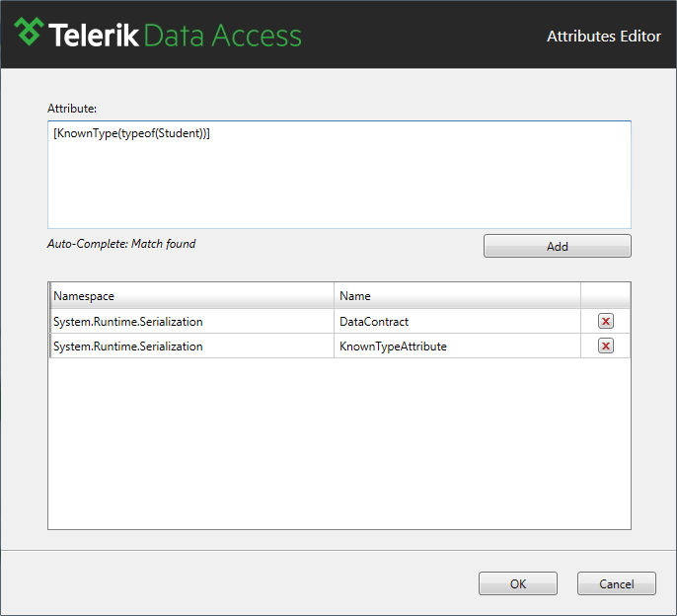Screen dimensions: 677x616
Task: Click the first row's System.Runtime.Serialization namespace cell
Action: tap(128, 322)
